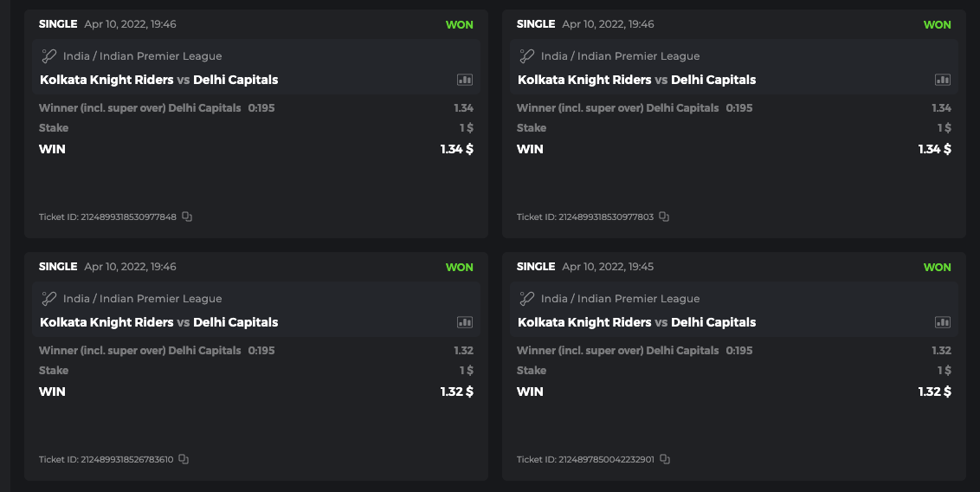Open match statistics icon on ticket 783610

click(465, 322)
